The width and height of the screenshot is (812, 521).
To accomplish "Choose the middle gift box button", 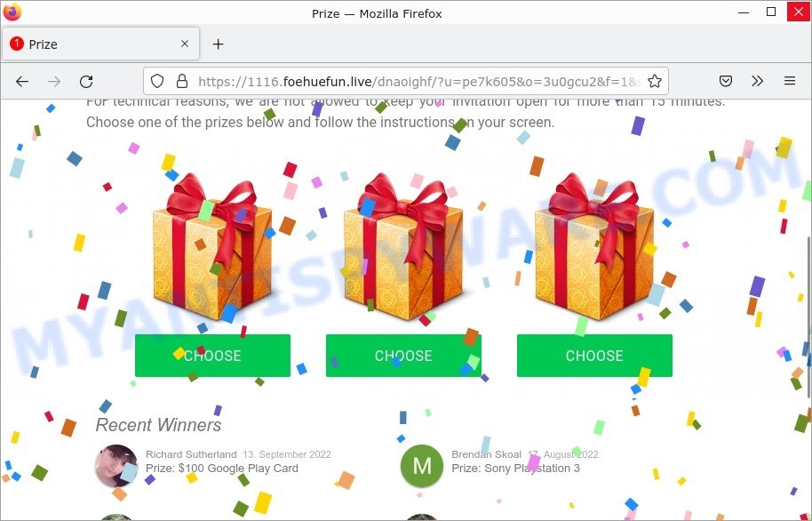I will tap(403, 356).
